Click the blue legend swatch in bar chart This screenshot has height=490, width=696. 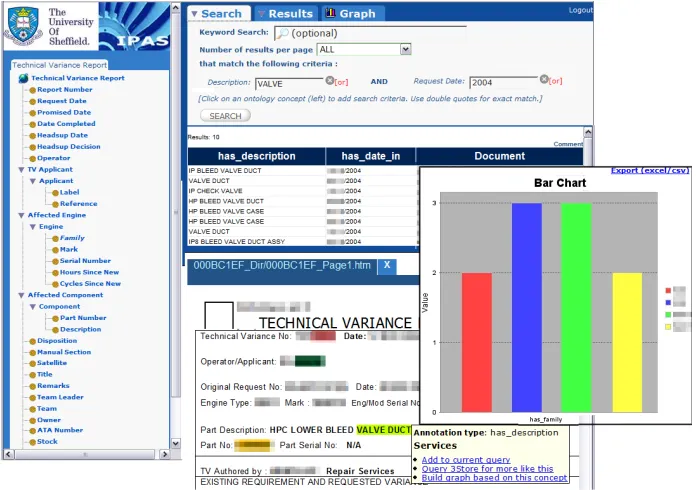pyautogui.click(x=668, y=302)
